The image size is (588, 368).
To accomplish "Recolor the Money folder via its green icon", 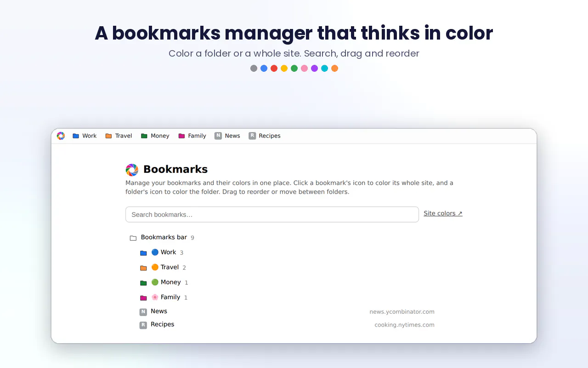I will pos(143,283).
